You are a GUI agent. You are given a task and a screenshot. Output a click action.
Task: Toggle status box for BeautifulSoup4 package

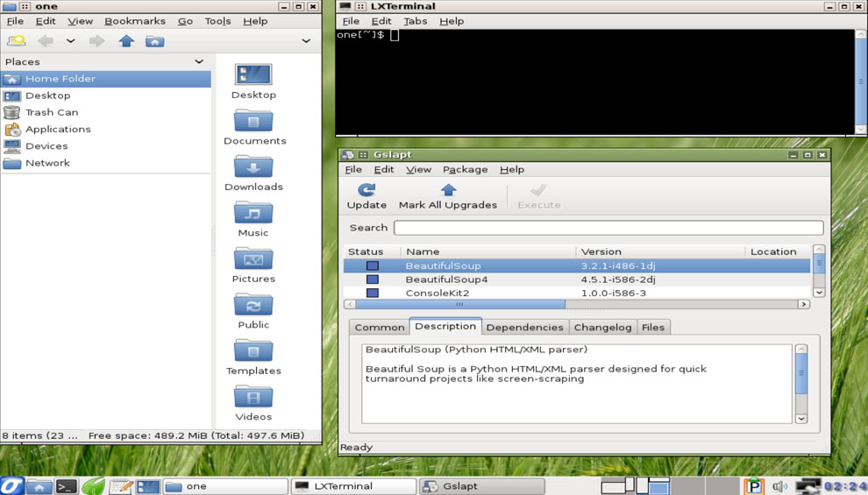(x=373, y=279)
